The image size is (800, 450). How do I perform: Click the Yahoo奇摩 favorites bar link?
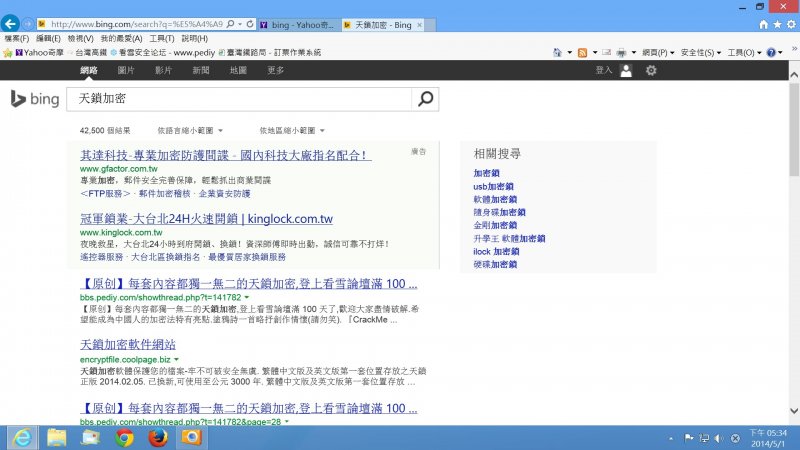coord(39,53)
